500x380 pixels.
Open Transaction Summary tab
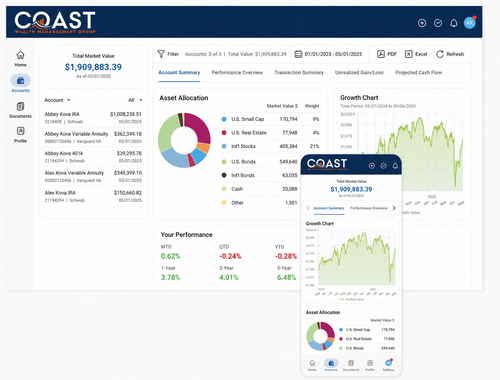point(299,73)
